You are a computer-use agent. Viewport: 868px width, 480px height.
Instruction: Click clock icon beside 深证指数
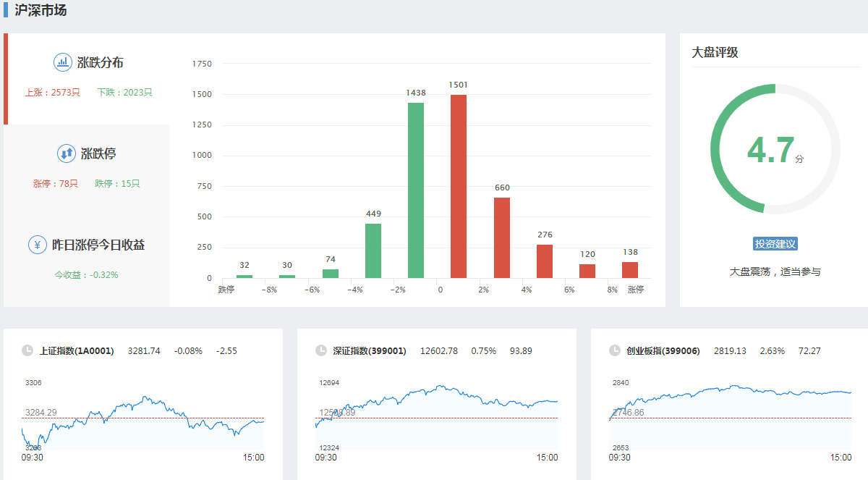(x=321, y=351)
